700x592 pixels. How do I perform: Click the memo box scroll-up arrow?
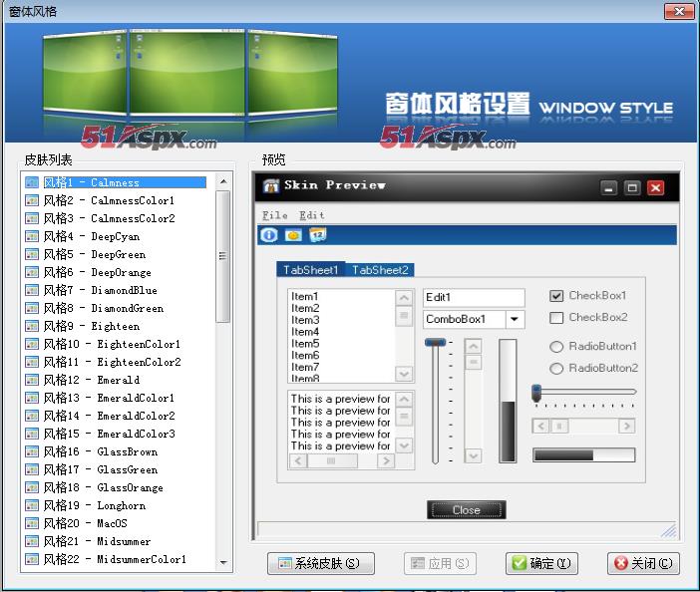pyautogui.click(x=404, y=399)
